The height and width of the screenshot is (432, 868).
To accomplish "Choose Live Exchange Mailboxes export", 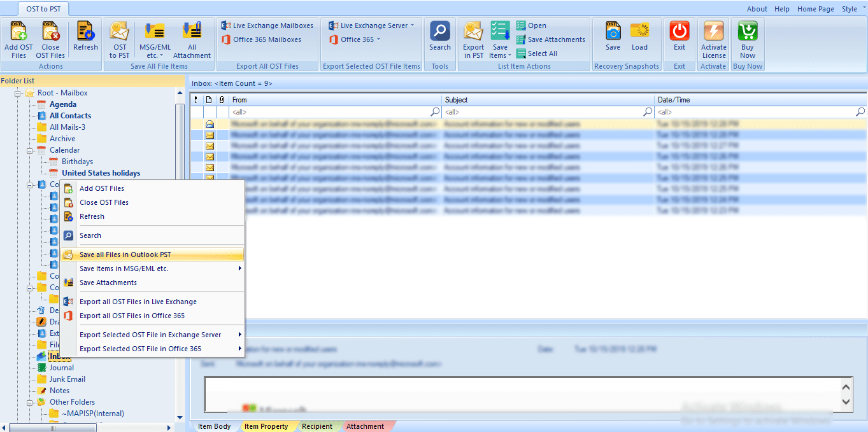I will (267, 25).
